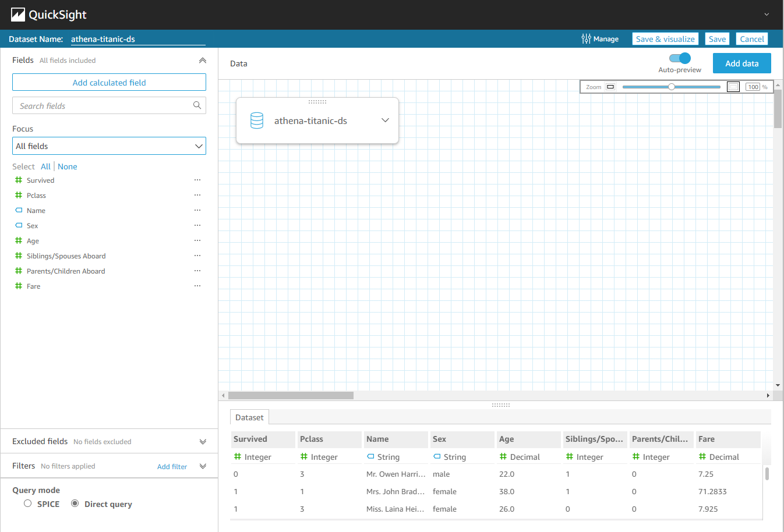
Task: Click the hash icon beside the Survived field
Action: click(x=19, y=180)
